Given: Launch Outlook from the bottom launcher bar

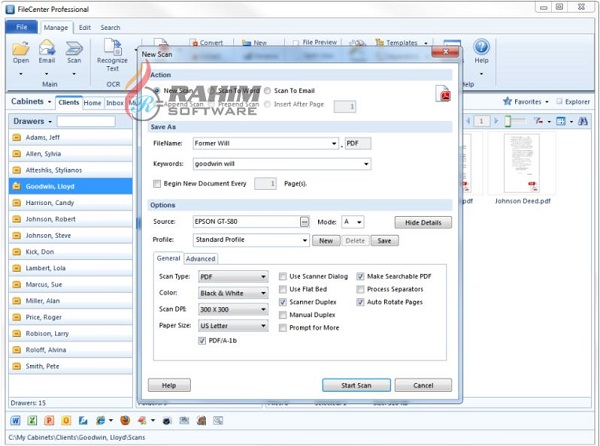Looking at the screenshot, I should click(x=66, y=421).
